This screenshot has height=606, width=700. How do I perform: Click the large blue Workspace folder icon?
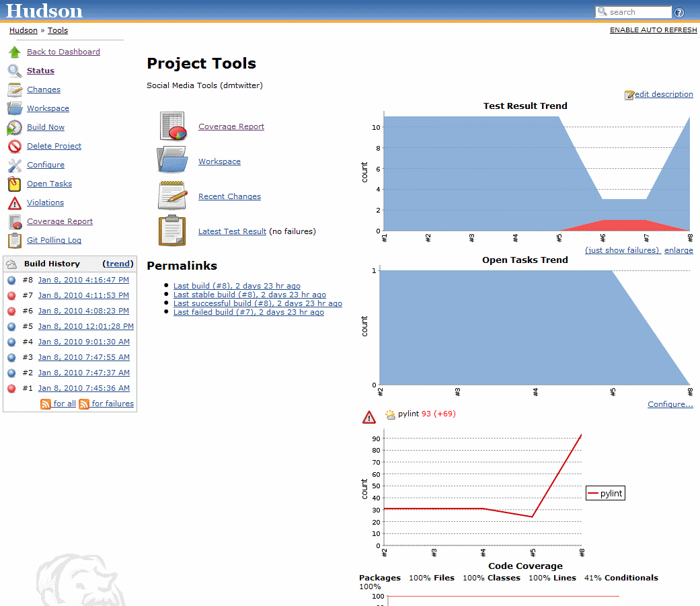point(172,159)
